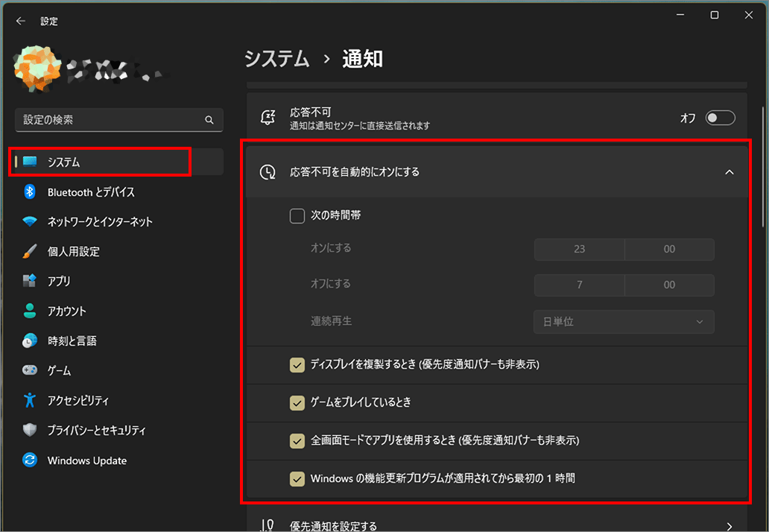Click the Bluetooth icon in sidebar
This screenshot has height=532, width=769.
tap(29, 191)
